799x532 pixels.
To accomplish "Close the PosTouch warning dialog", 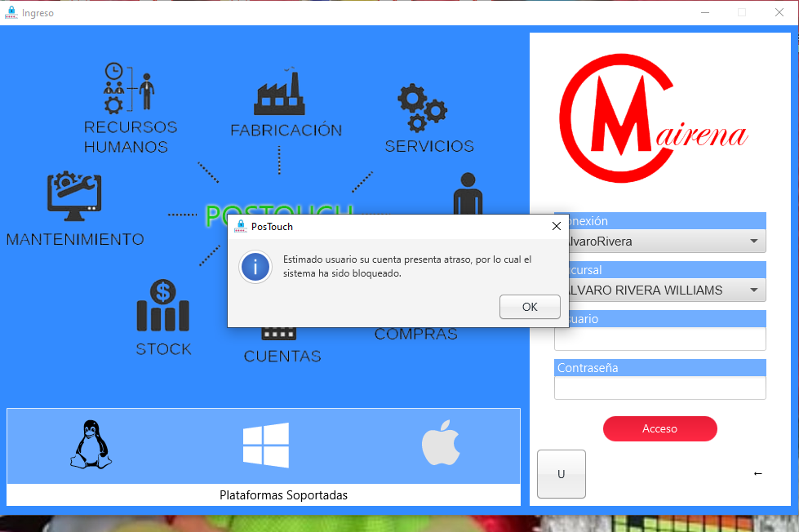I will pyautogui.click(x=556, y=226).
